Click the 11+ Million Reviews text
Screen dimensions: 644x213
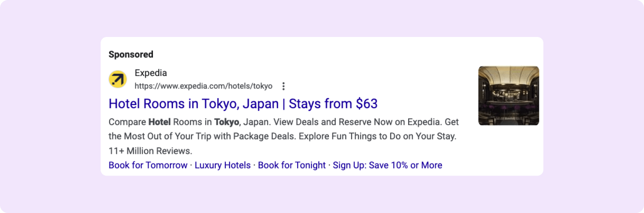150,151
